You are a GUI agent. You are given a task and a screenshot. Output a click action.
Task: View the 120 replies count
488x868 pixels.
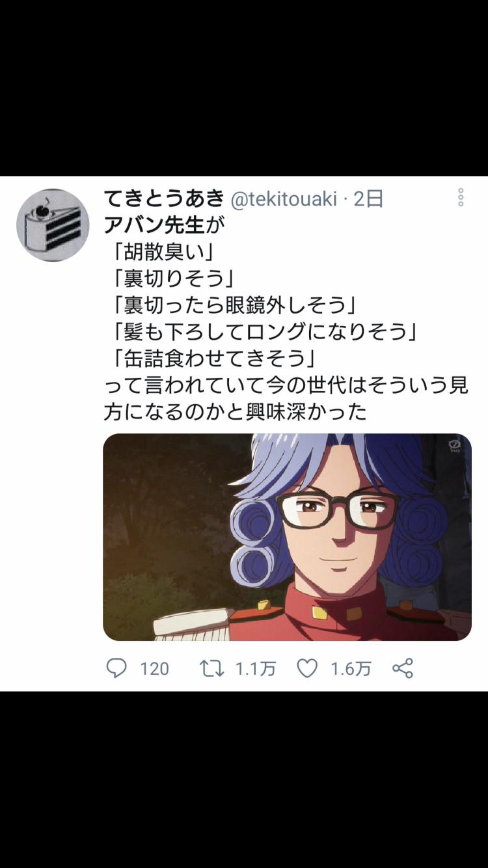[x=154, y=669]
